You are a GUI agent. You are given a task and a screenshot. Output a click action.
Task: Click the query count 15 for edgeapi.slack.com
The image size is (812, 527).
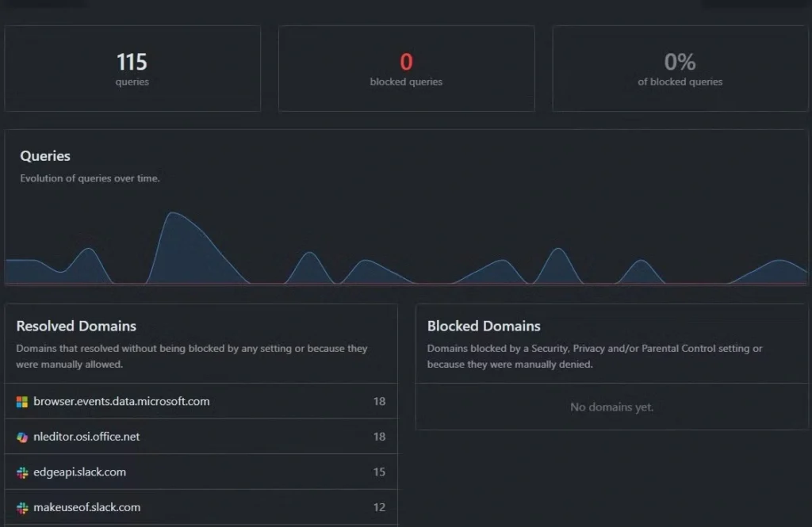pyautogui.click(x=379, y=472)
